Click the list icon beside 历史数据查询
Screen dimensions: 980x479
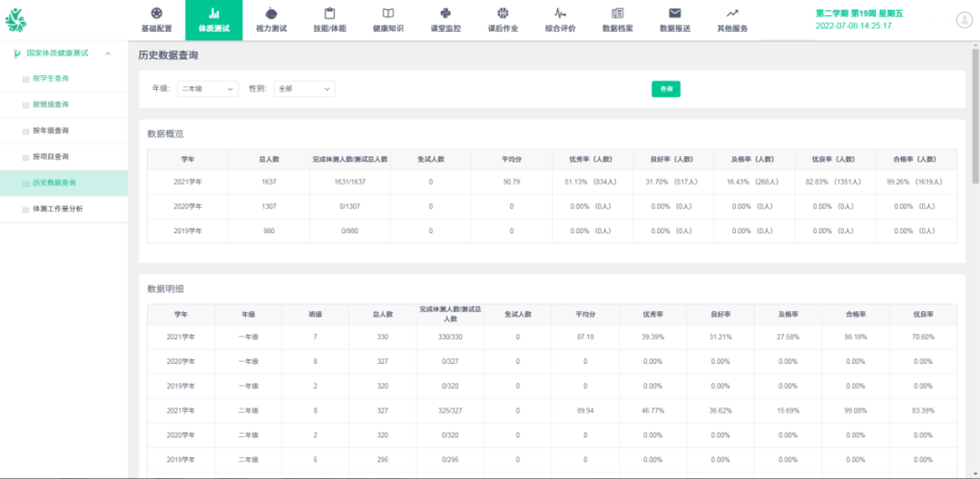25,183
